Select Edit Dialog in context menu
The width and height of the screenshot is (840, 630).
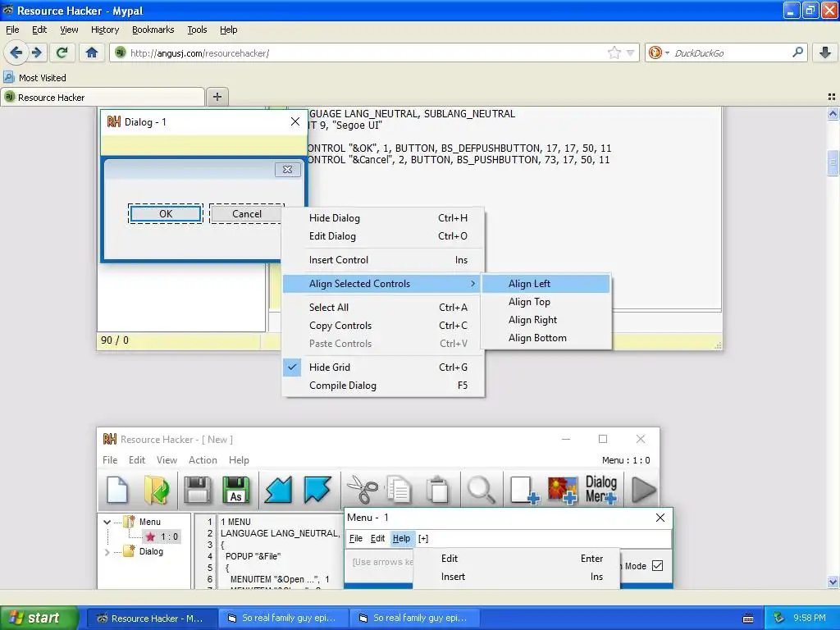pyautogui.click(x=384, y=236)
